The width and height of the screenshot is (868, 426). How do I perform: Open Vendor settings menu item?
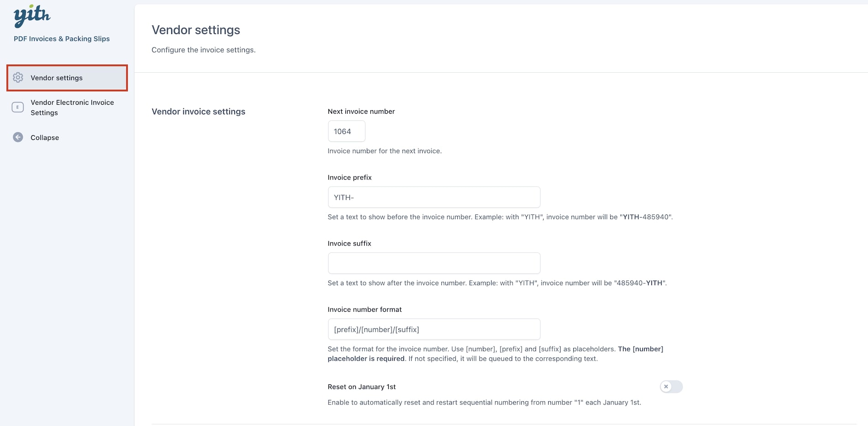(x=67, y=78)
